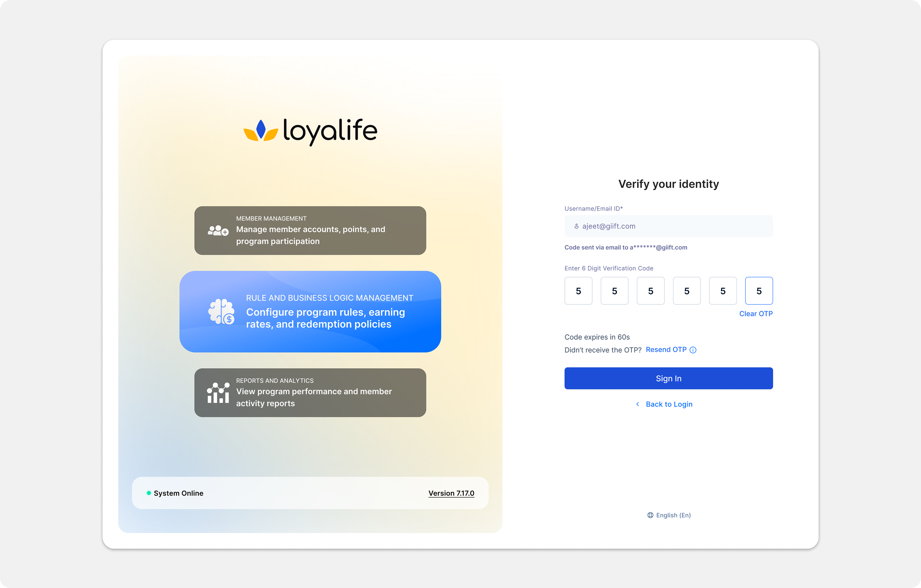Select the Member Management card
This screenshot has height=588, width=921.
(310, 231)
